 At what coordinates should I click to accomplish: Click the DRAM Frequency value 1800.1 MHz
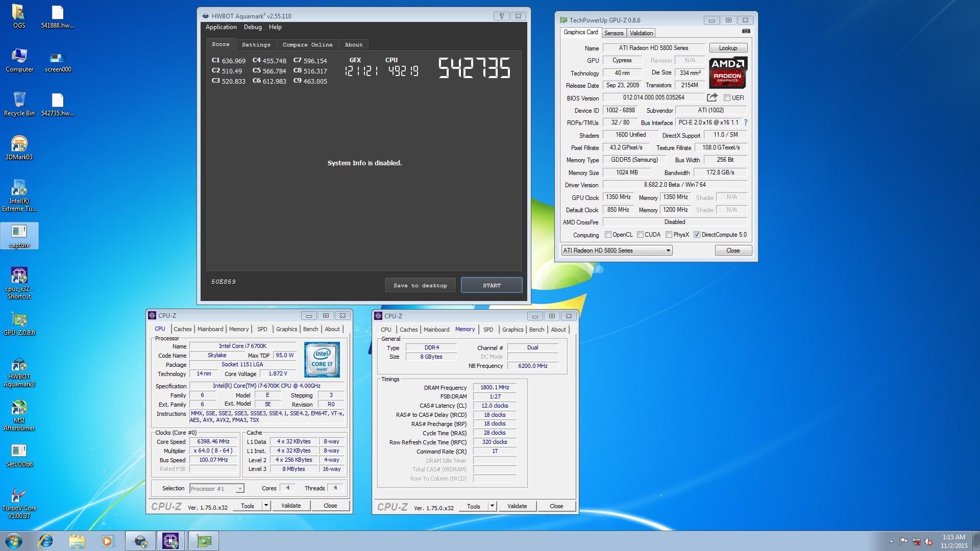pos(495,388)
